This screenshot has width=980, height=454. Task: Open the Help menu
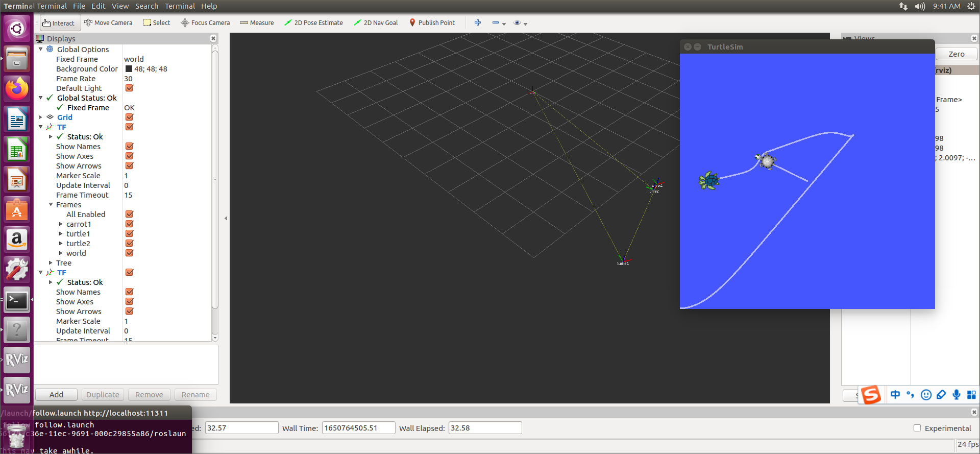pos(209,6)
